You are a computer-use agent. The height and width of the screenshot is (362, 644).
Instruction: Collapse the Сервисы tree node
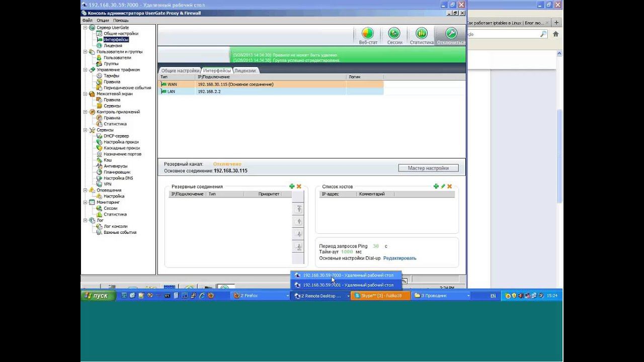[85, 130]
